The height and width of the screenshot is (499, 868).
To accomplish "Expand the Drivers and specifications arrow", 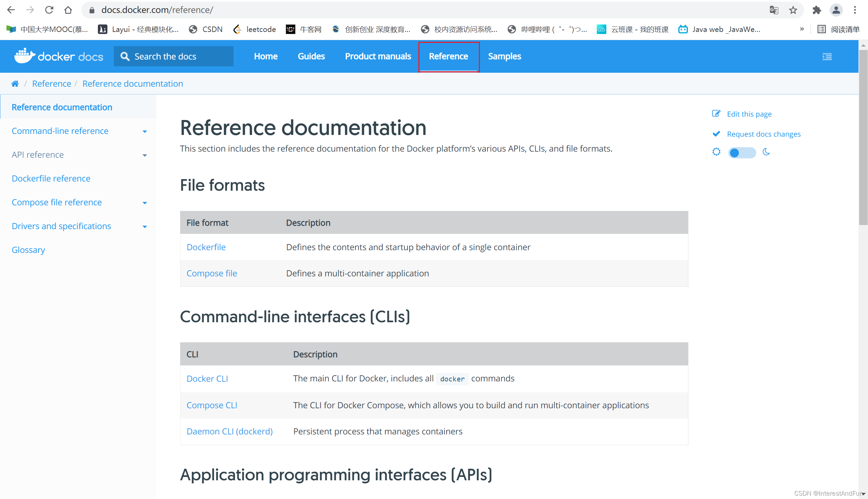I will pyautogui.click(x=144, y=226).
